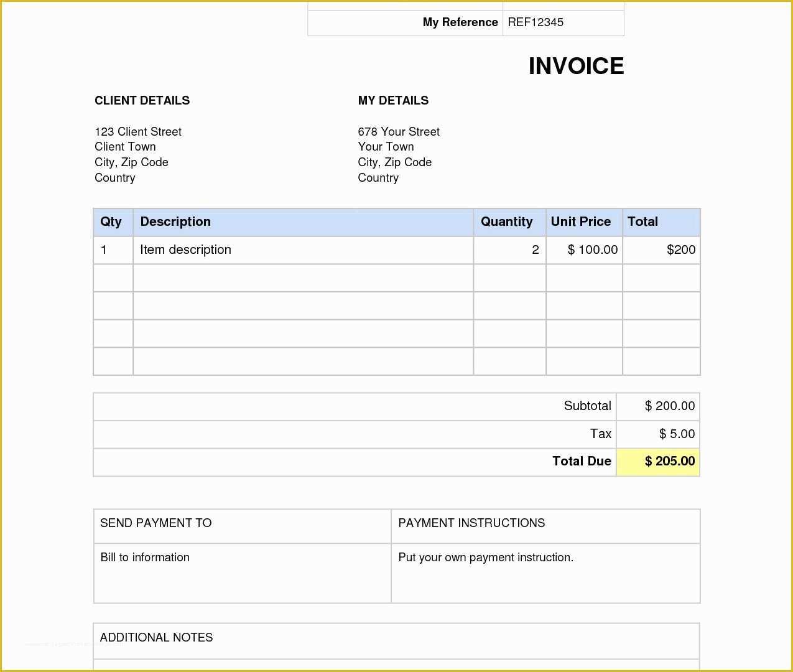
Task: Click the '$ 100.00' unit price cell
Action: pos(584,250)
